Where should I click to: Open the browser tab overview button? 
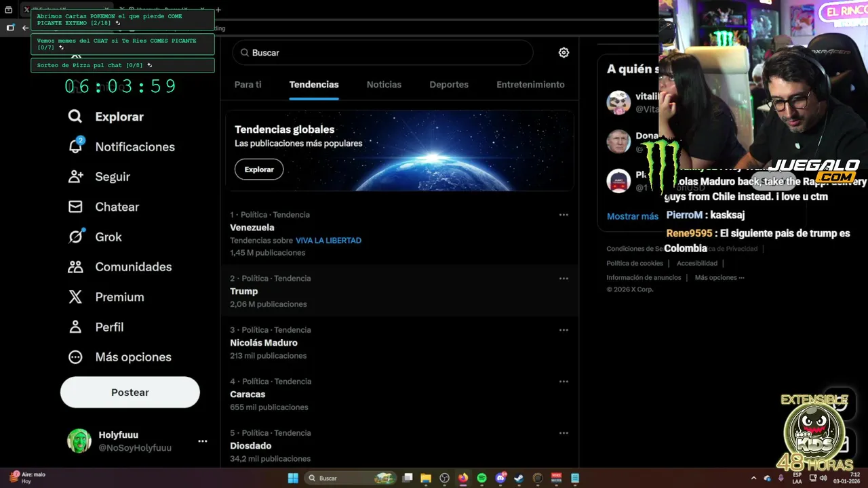(x=9, y=9)
